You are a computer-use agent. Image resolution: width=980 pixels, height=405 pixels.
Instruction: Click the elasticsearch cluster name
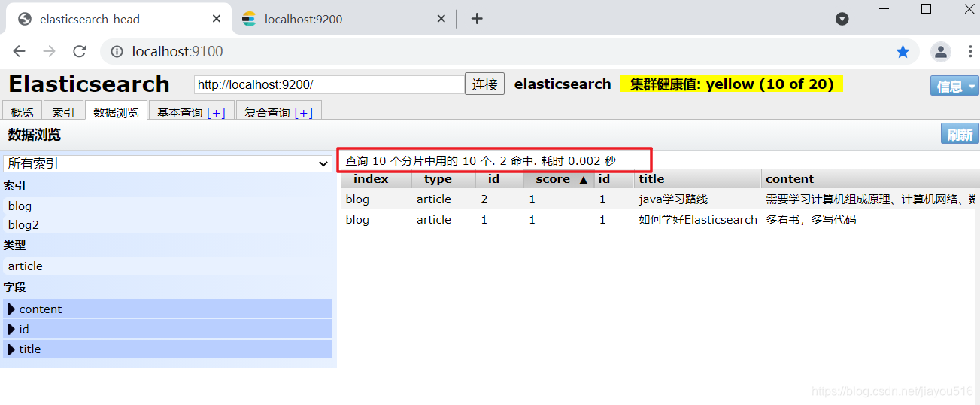tap(563, 84)
